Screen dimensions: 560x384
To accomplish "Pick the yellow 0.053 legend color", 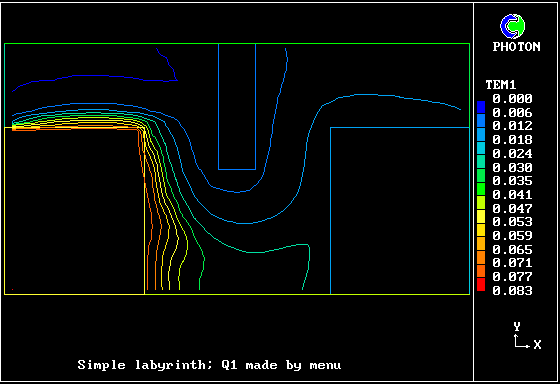I will point(481,216).
